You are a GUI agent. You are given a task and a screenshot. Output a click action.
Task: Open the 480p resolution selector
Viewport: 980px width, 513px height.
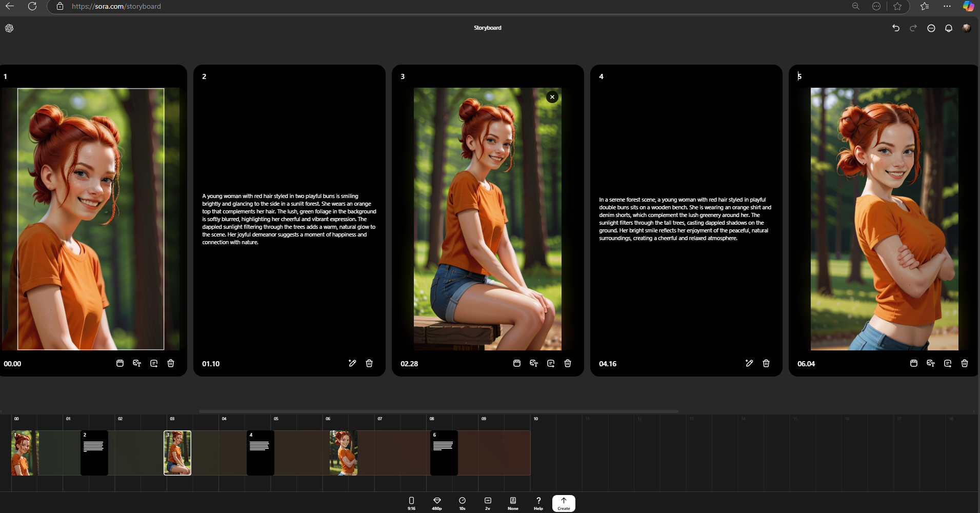pos(437,503)
